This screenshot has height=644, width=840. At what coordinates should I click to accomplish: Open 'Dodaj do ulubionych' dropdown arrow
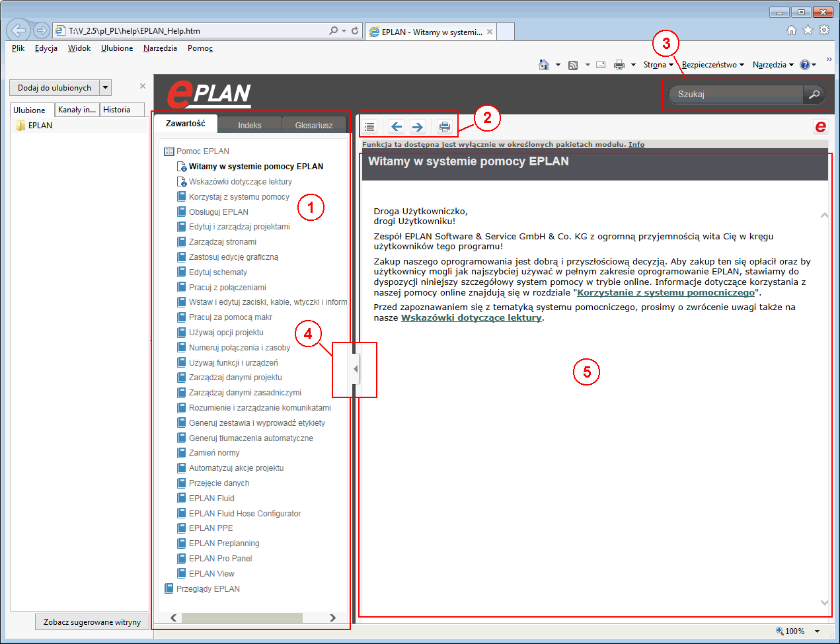pyautogui.click(x=105, y=87)
